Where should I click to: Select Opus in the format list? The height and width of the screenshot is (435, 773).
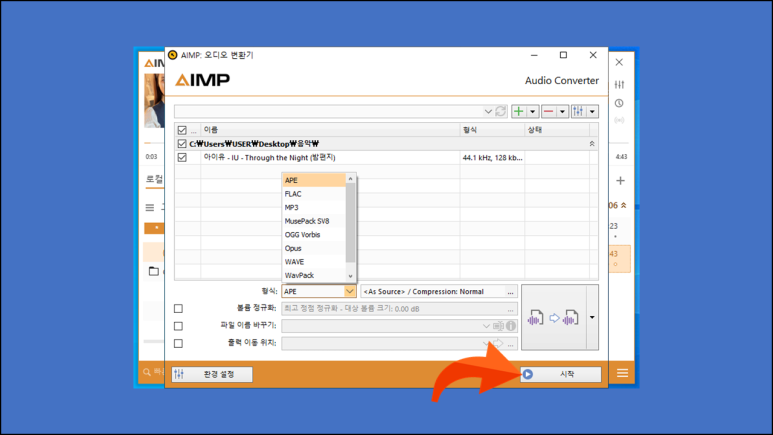coord(314,248)
